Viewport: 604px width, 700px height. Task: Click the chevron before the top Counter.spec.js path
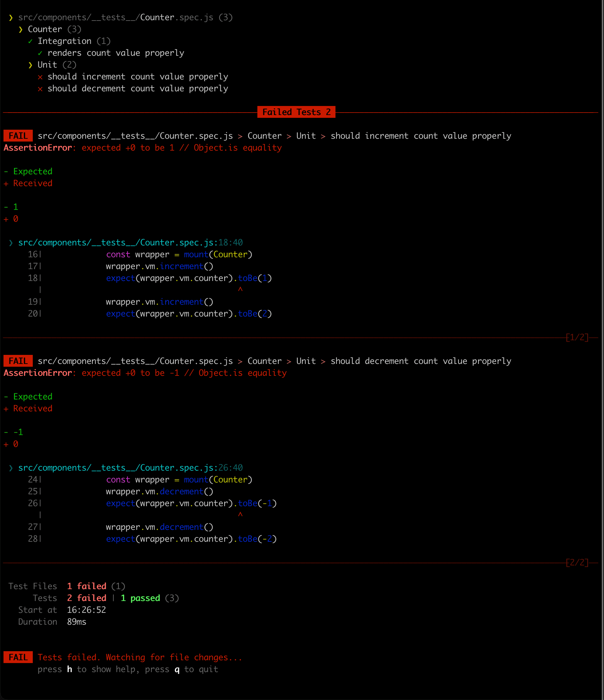(x=11, y=18)
